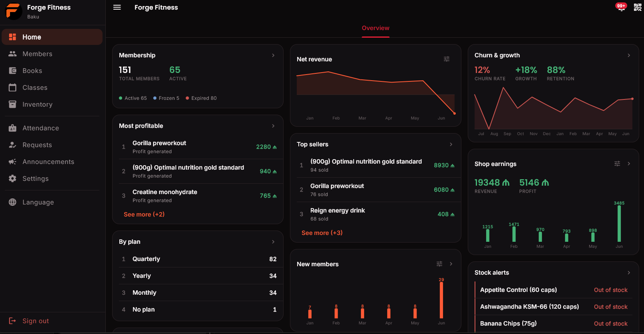644x334 pixels.
Task: Click the Feb bar in Shop earnings chart
Action: [x=514, y=234]
